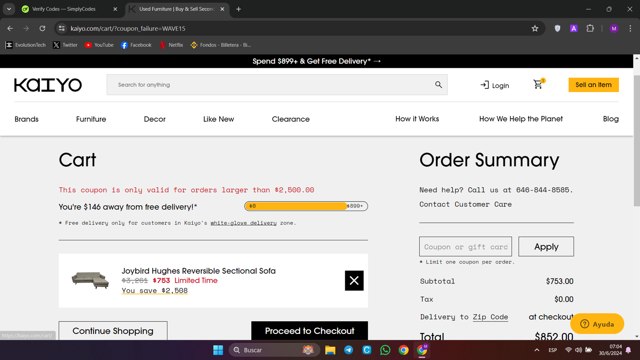Click the free delivery promo banner

coord(316,61)
